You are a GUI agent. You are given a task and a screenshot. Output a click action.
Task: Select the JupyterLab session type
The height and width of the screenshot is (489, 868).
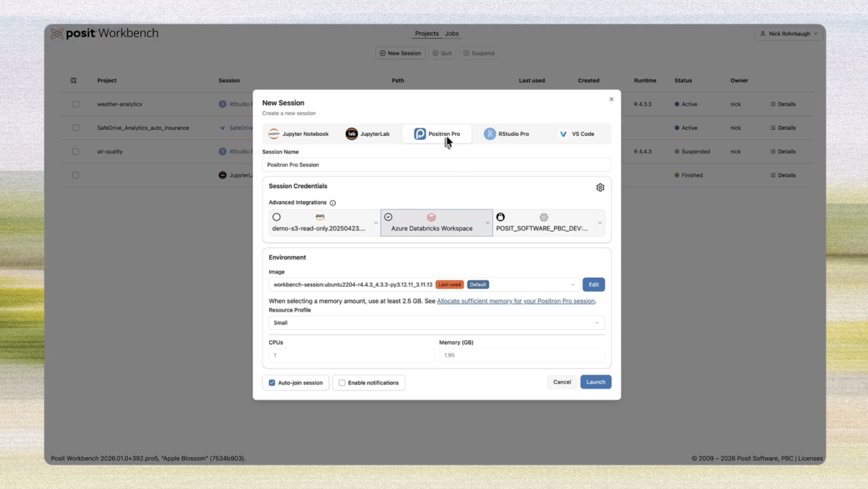coord(368,134)
